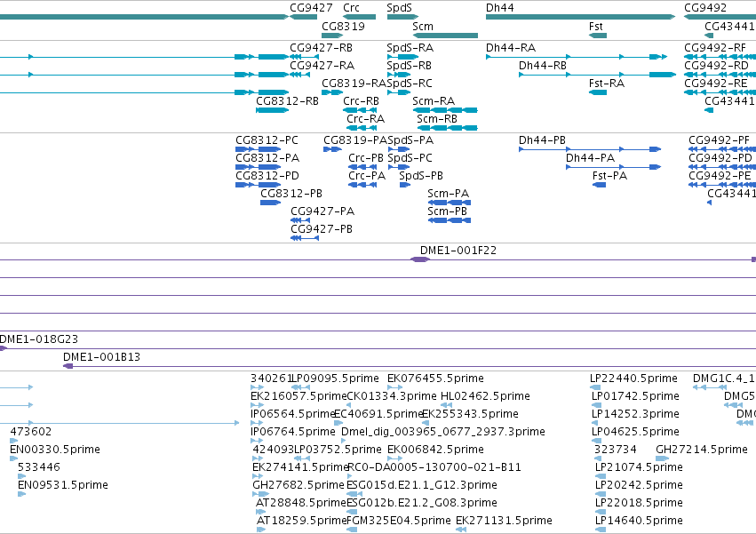This screenshot has height=534, width=756.
Task: Click the SpdS gene label
Action: tap(399, 8)
